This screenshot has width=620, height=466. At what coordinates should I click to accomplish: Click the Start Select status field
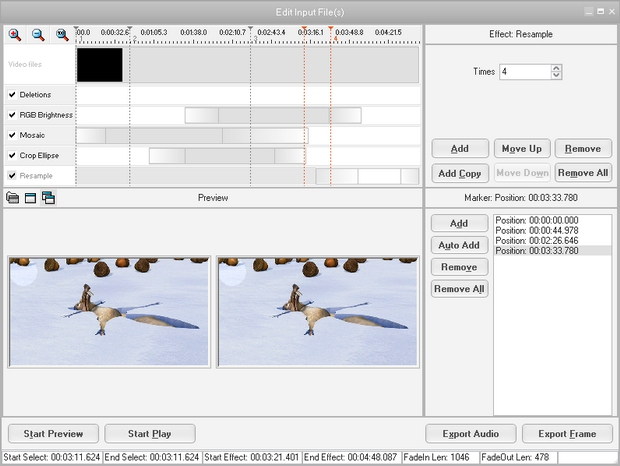tap(52, 457)
